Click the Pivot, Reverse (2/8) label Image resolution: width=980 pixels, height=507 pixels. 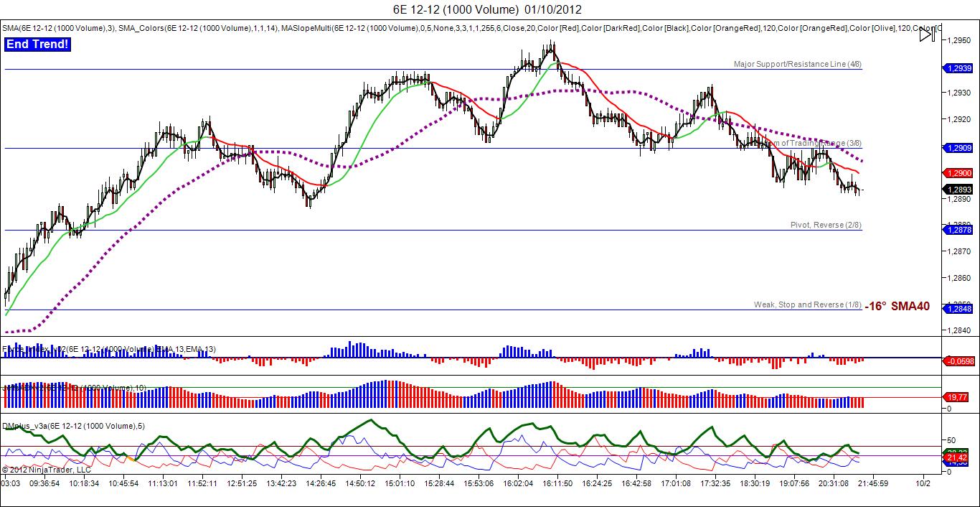pyautogui.click(x=826, y=225)
